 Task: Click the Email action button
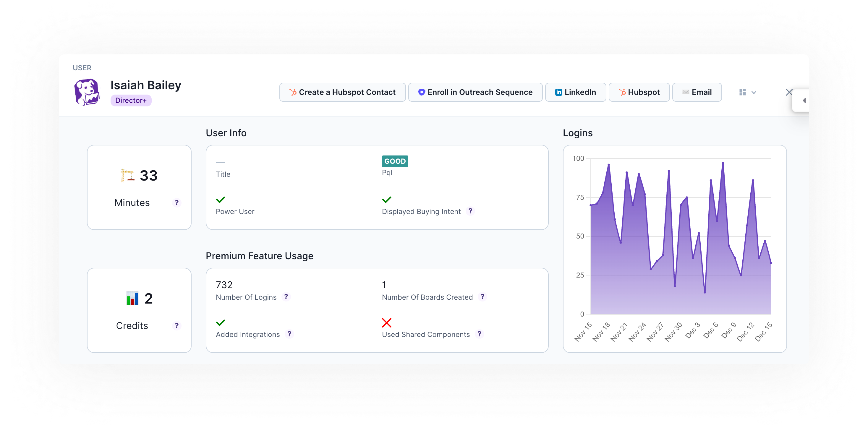(x=697, y=92)
